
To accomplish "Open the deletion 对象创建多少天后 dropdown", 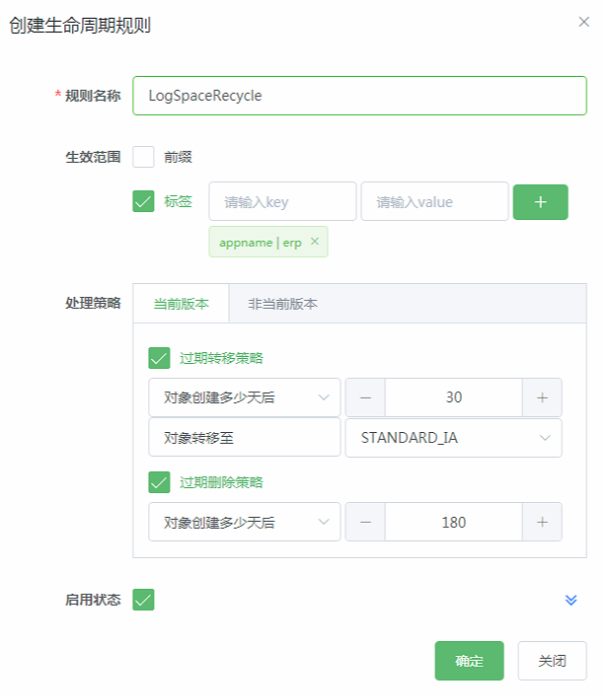I will (244, 522).
